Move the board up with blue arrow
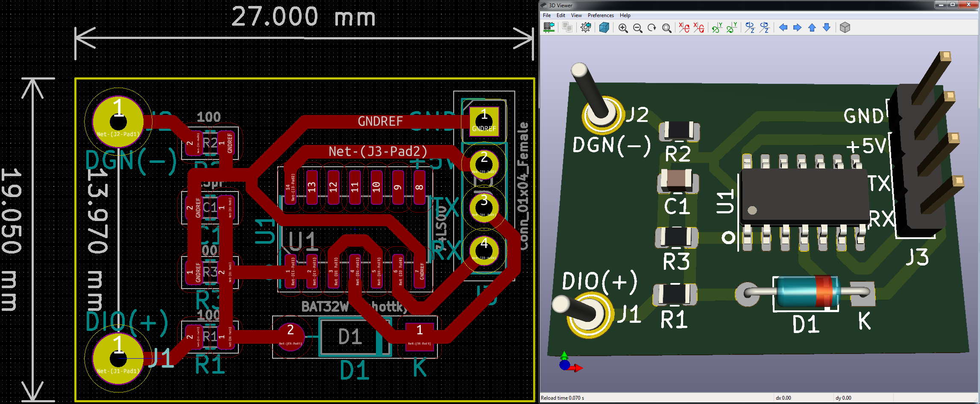Screen dimensions: 980x404 812,28
